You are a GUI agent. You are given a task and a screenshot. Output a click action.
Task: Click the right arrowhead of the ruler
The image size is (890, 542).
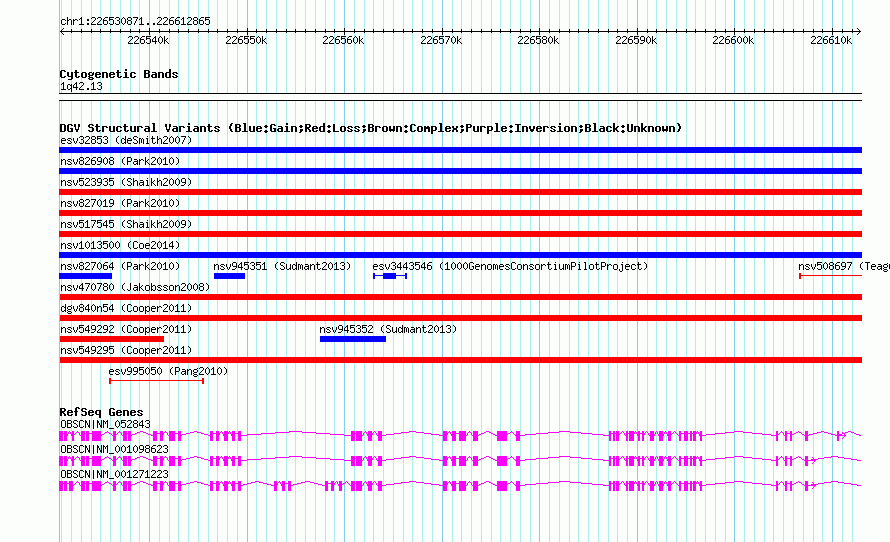click(859, 31)
